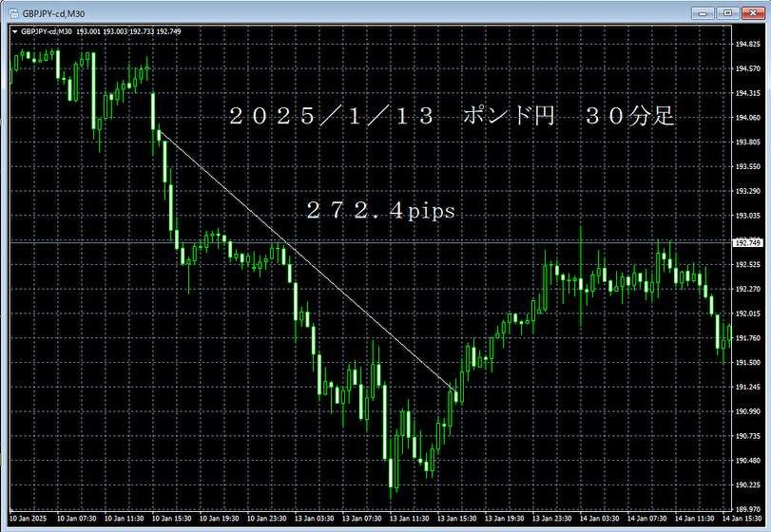Click the 190.990 price scale label
Screen dimensions: 771x532
747,411
